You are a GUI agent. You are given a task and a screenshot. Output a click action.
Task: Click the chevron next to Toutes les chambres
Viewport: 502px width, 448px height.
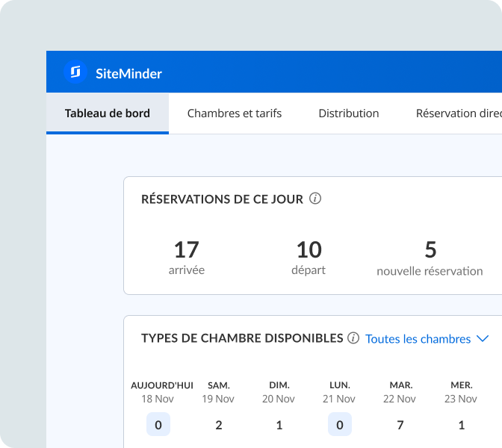pyautogui.click(x=483, y=339)
